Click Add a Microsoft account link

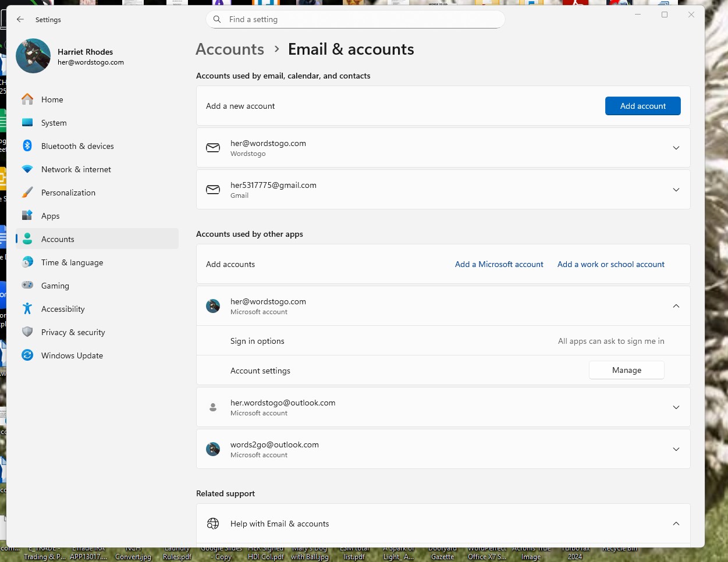pos(499,264)
